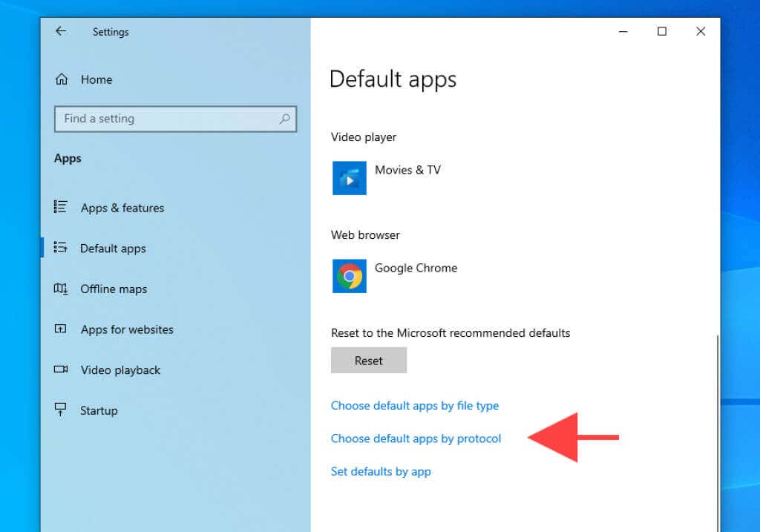
Task: Click the Web browser label
Action: pyautogui.click(x=365, y=235)
